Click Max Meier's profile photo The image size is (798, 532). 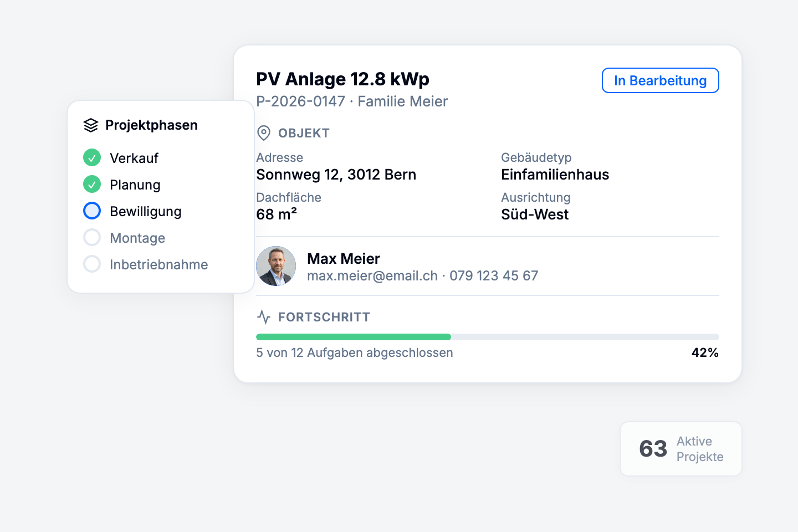(276, 266)
